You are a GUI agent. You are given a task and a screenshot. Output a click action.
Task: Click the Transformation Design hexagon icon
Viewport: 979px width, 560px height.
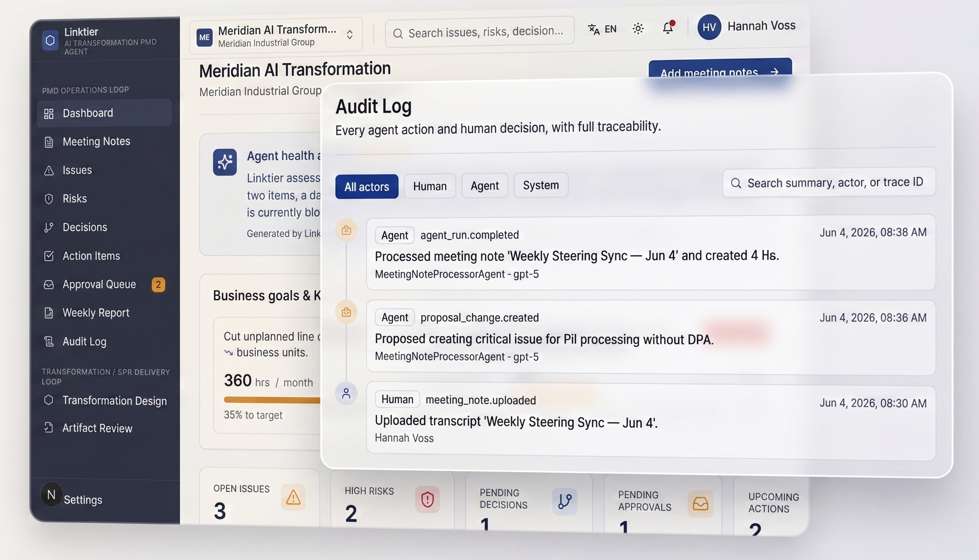click(49, 400)
